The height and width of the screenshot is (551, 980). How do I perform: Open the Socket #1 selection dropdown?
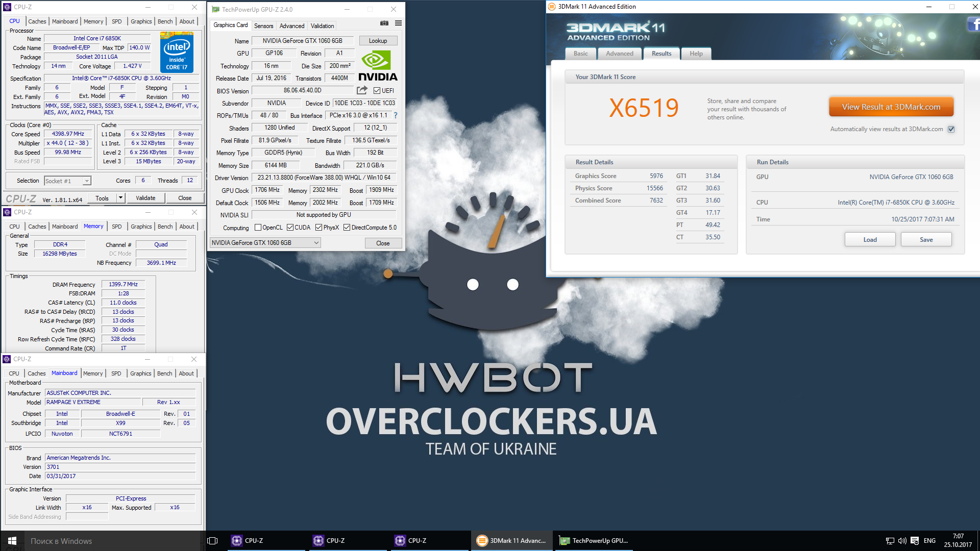click(x=67, y=181)
